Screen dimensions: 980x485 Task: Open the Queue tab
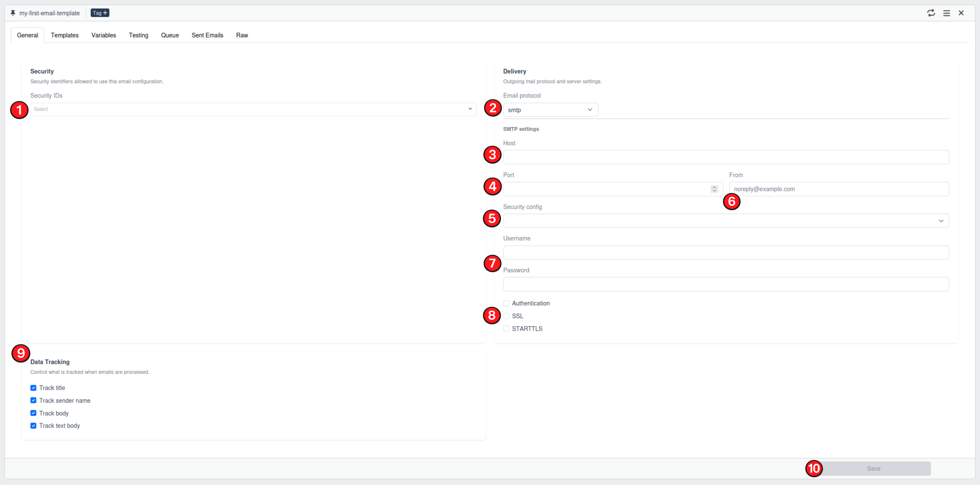[170, 35]
